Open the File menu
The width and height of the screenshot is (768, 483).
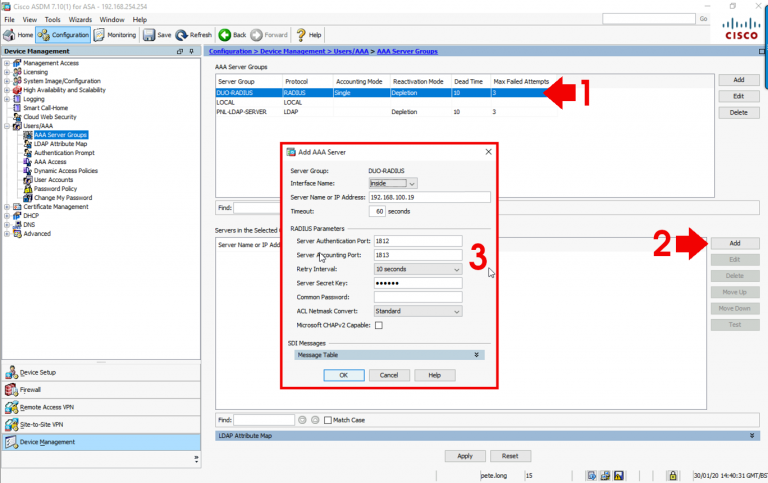(x=9, y=20)
